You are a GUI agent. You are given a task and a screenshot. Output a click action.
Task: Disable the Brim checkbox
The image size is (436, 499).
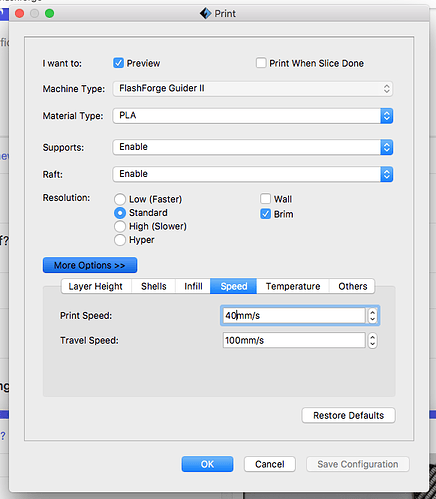[265, 214]
